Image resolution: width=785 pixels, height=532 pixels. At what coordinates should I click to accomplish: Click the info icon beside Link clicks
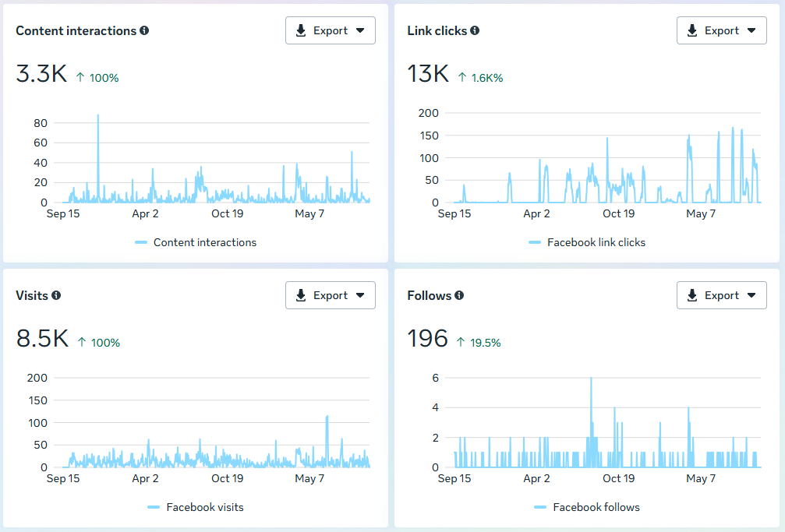click(x=475, y=30)
